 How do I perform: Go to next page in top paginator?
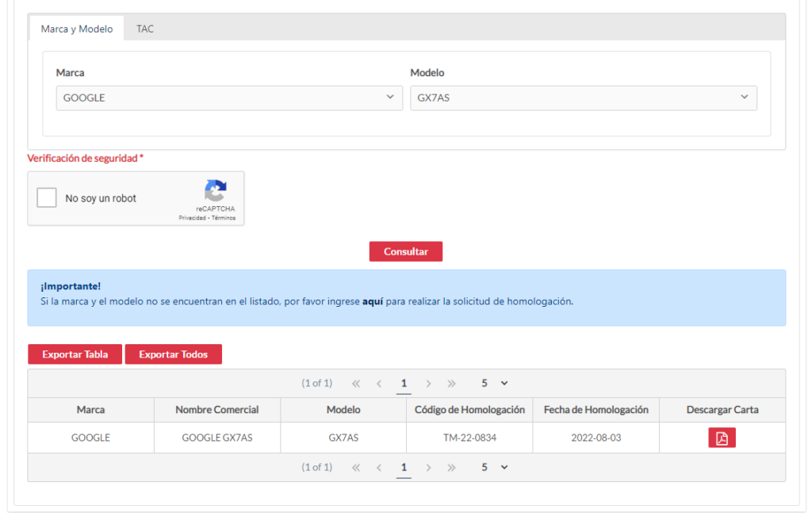428,384
